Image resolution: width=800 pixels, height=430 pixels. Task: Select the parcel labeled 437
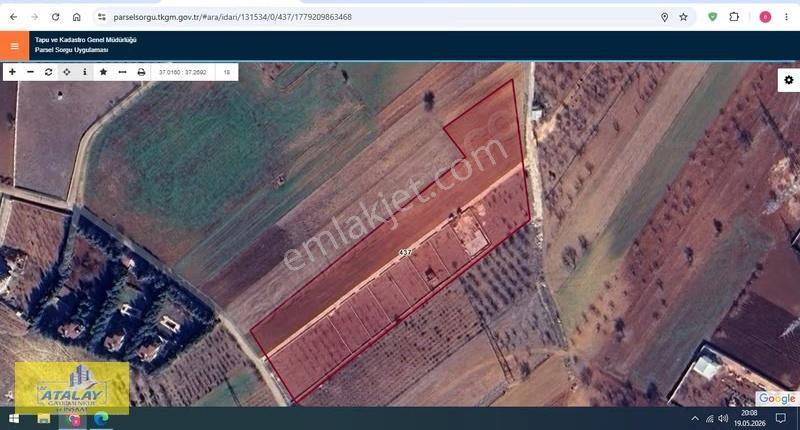pyautogui.click(x=405, y=252)
